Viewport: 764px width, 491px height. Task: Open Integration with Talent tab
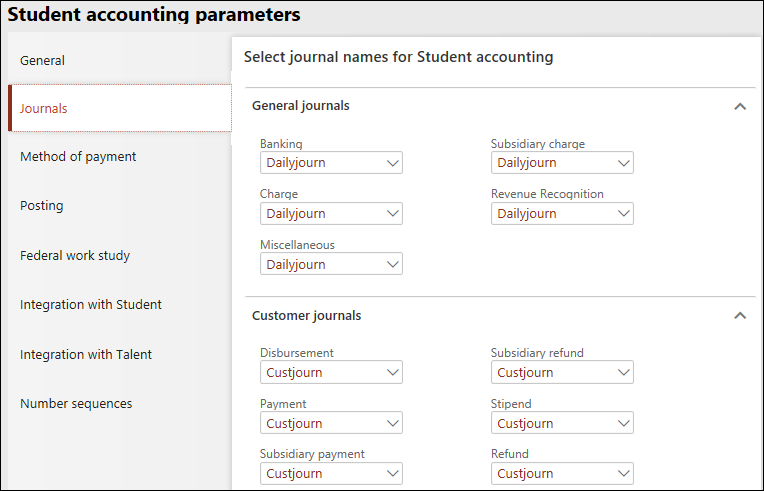[x=86, y=354]
